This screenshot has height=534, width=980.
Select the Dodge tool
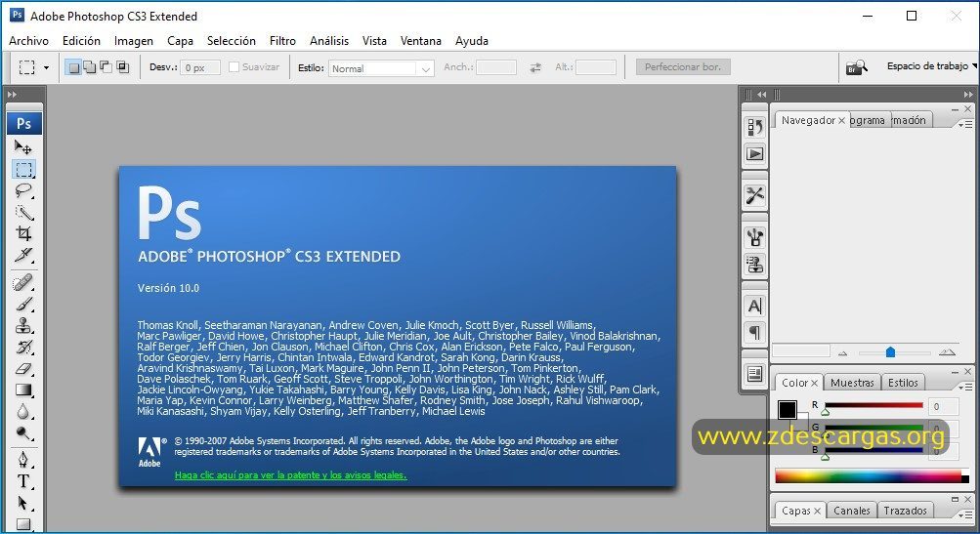(x=23, y=432)
